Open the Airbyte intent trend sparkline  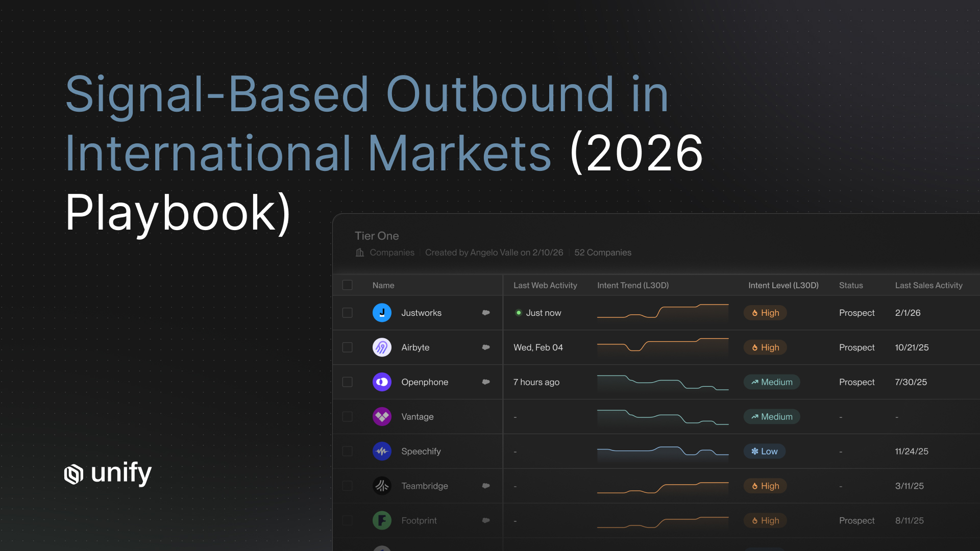663,347
